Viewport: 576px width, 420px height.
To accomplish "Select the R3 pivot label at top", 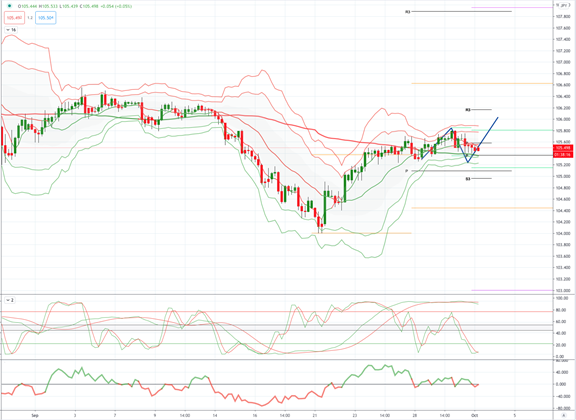I will pos(407,12).
